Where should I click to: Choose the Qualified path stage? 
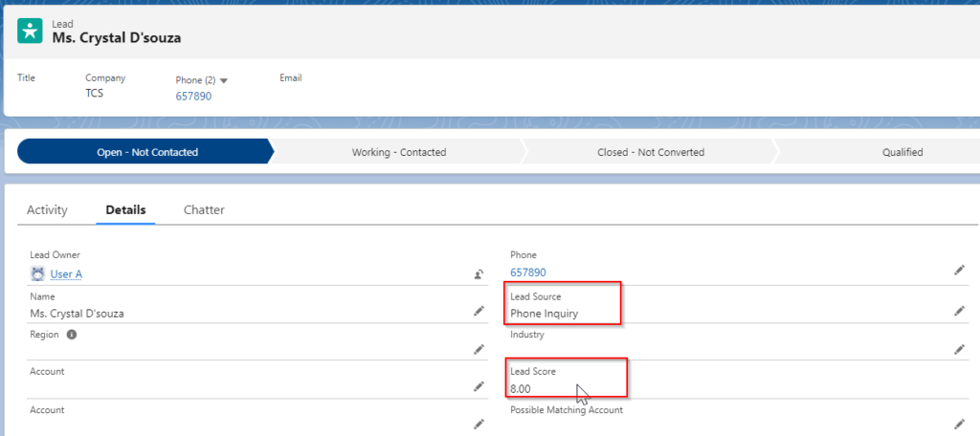[902, 152]
